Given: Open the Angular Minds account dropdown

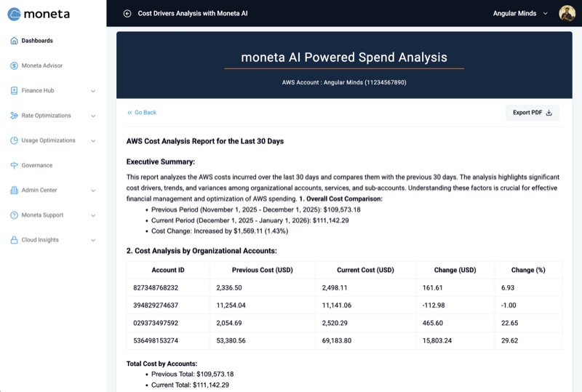Looking at the screenshot, I should pos(520,13).
